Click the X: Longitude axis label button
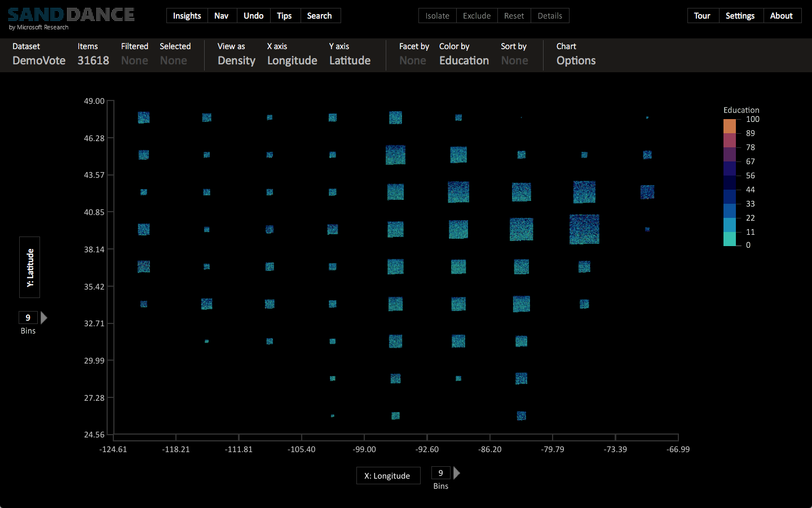 388,476
